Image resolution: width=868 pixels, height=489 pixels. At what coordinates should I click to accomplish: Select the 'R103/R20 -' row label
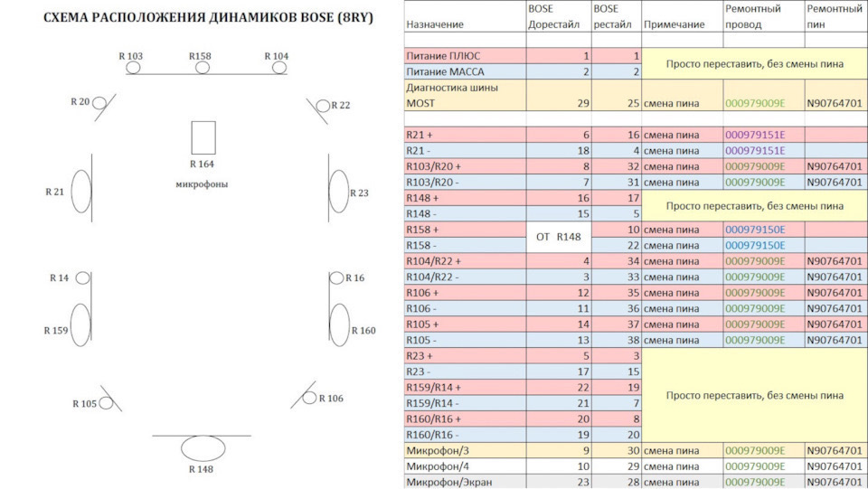point(432,182)
